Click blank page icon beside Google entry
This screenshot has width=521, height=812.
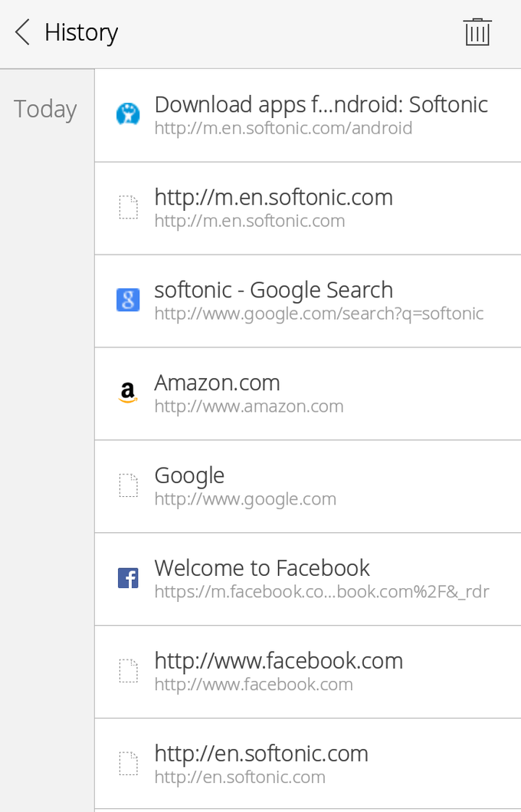click(128, 485)
